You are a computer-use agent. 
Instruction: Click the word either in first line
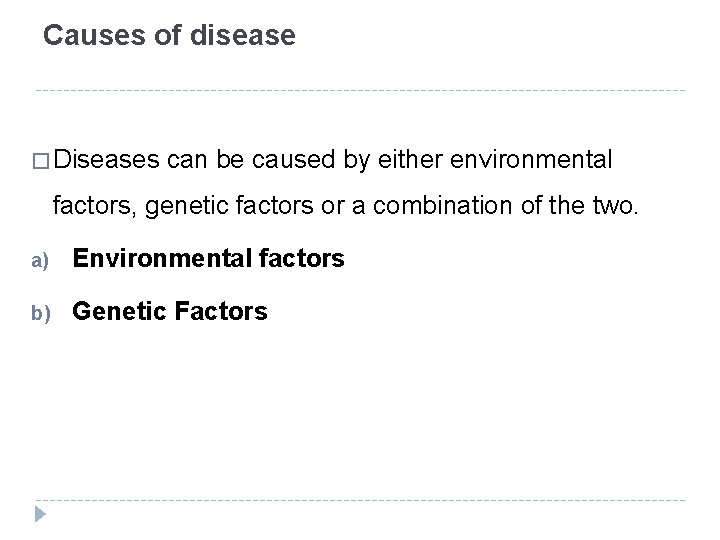408,158
